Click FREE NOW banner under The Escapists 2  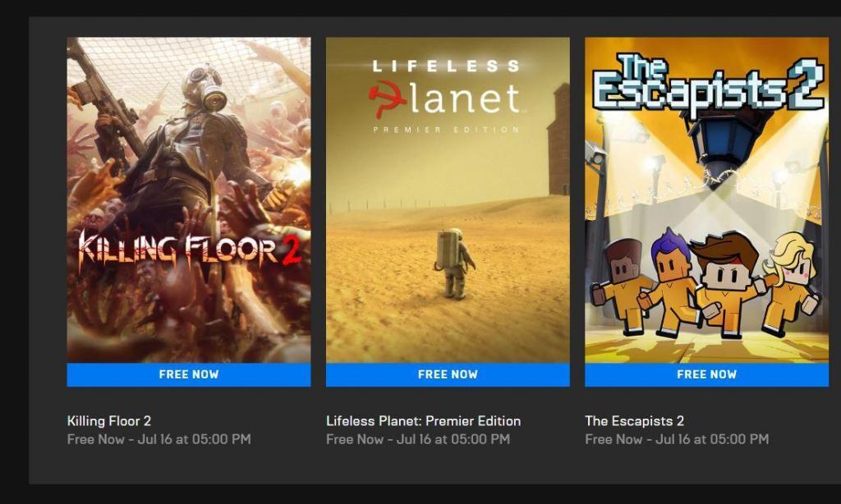[x=706, y=374]
